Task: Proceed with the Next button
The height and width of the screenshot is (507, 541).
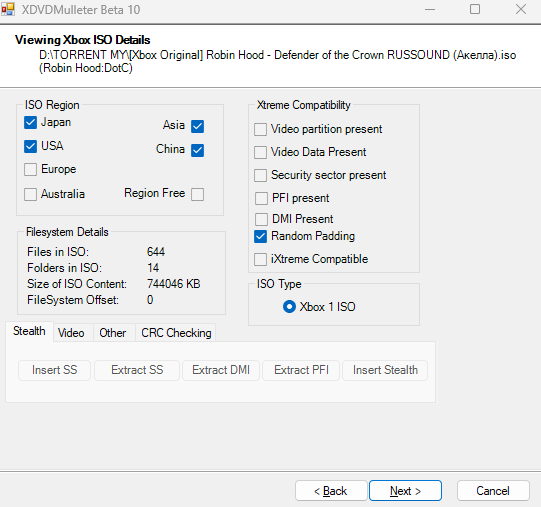Action: click(405, 491)
